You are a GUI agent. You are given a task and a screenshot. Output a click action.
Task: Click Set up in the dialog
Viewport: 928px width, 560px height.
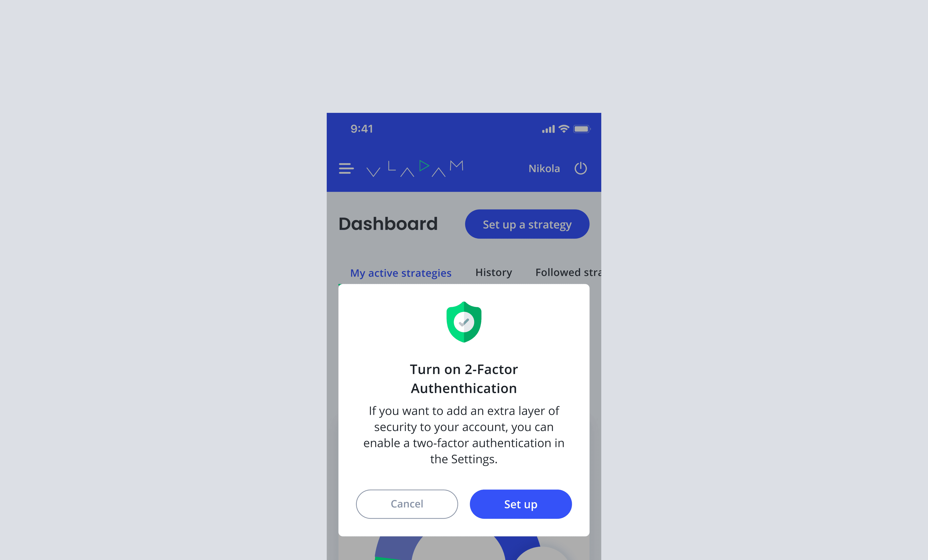point(520,504)
